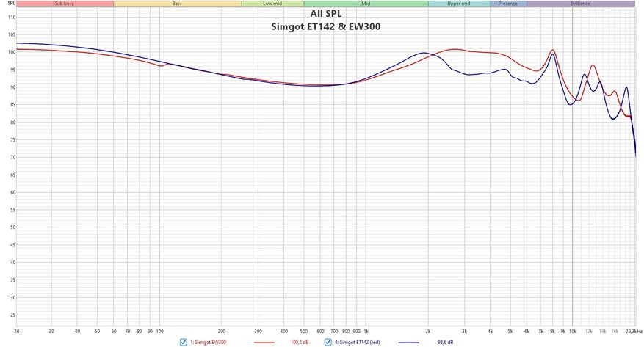This screenshot has height=347, width=644.
Task: Click the '4: Simgot ET142 (red)' legend label
Action: (357, 342)
